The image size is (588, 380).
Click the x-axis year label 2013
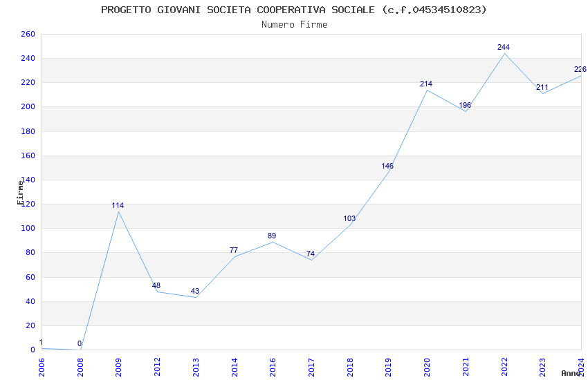196,367
